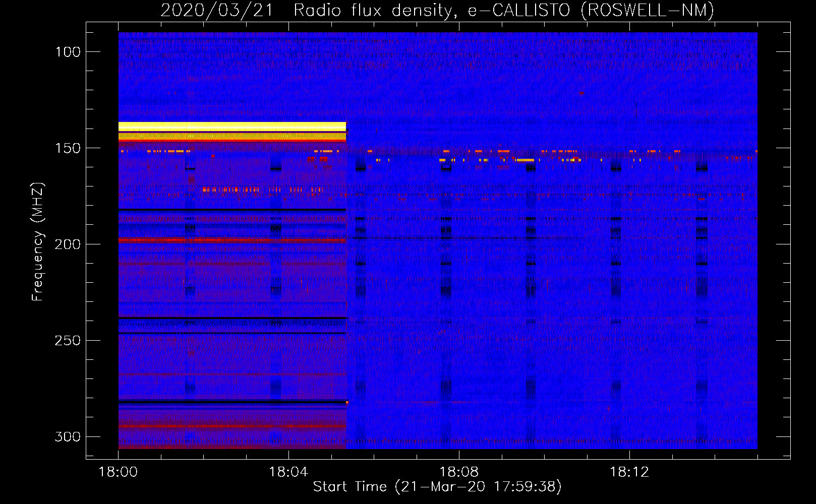The image size is (816, 504).
Task: Click the 250 frequency tick label
Action: tap(68, 341)
